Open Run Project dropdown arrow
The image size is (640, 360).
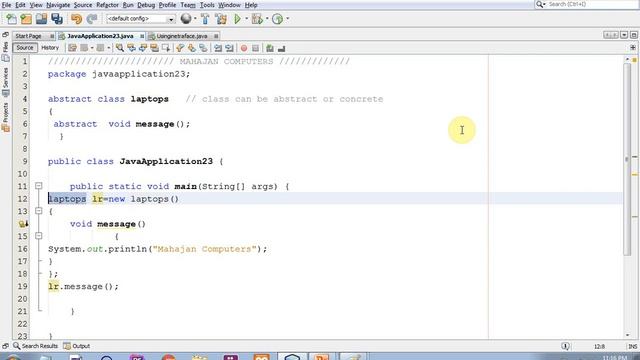(247, 19)
